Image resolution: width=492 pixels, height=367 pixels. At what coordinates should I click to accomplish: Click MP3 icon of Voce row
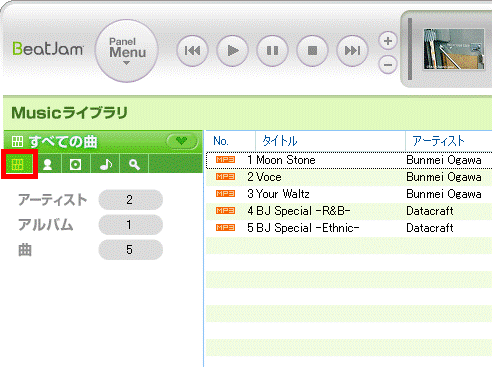225,177
